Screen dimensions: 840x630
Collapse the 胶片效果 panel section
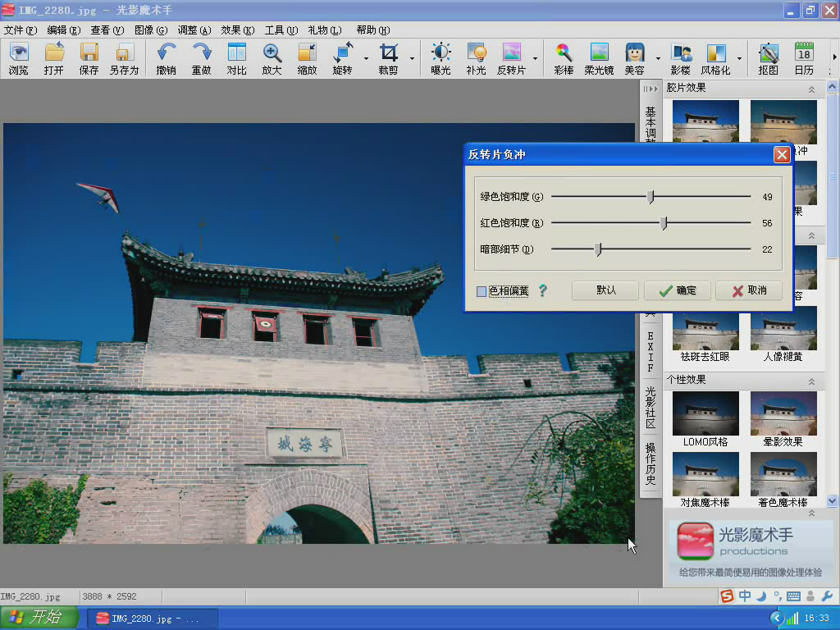811,89
